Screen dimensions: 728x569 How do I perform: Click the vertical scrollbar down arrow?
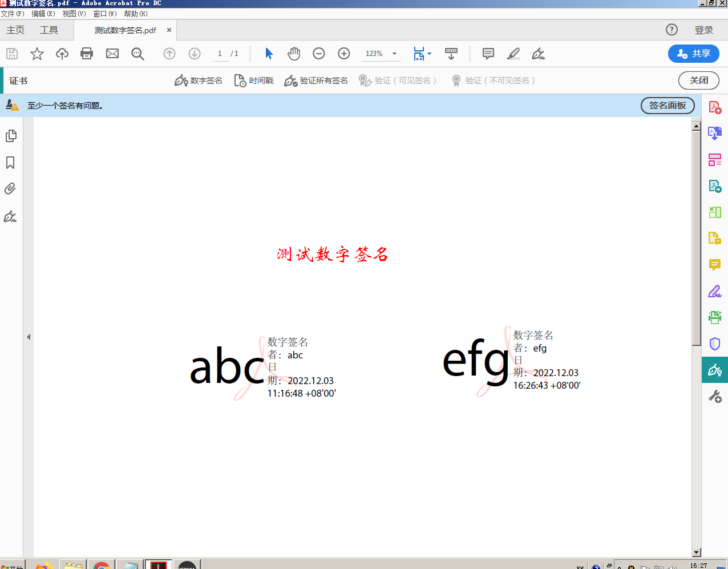(696, 552)
